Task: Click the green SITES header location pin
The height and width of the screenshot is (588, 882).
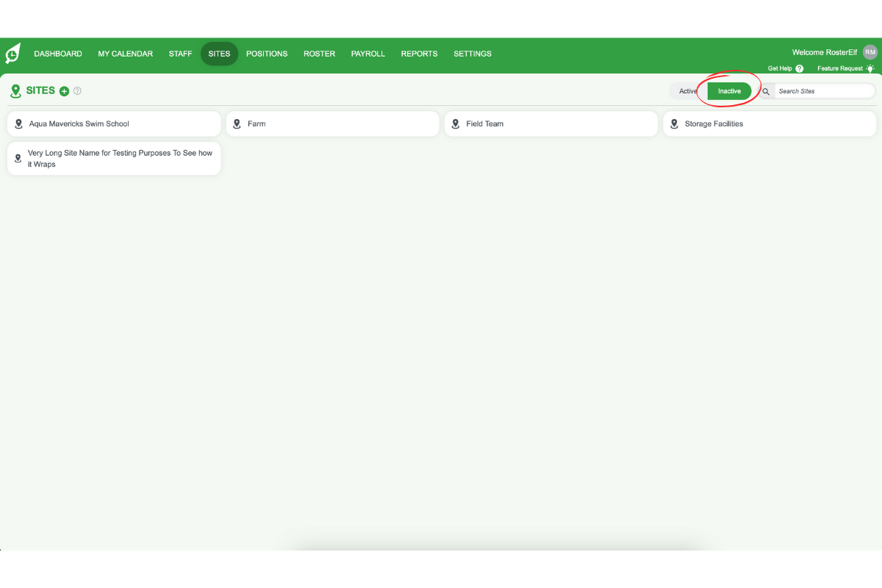Action: [x=15, y=90]
